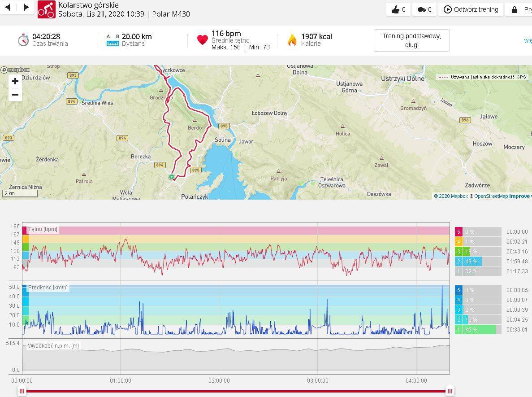Select heart rate zone 2 bar
The width and height of the screenshot is (532, 397).
pos(472,262)
